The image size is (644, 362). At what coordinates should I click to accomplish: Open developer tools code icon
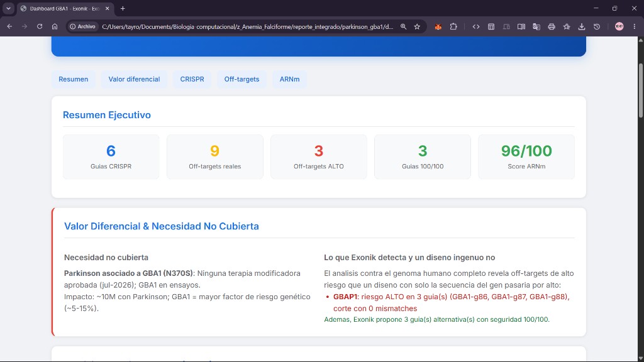coord(476,26)
